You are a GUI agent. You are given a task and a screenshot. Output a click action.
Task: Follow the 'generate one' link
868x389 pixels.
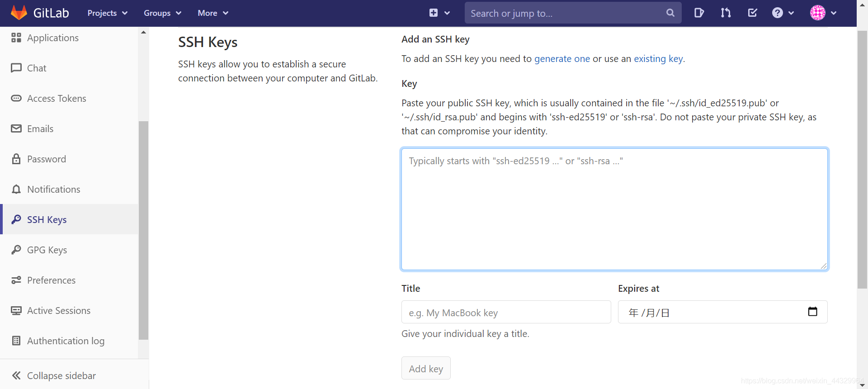(562, 59)
